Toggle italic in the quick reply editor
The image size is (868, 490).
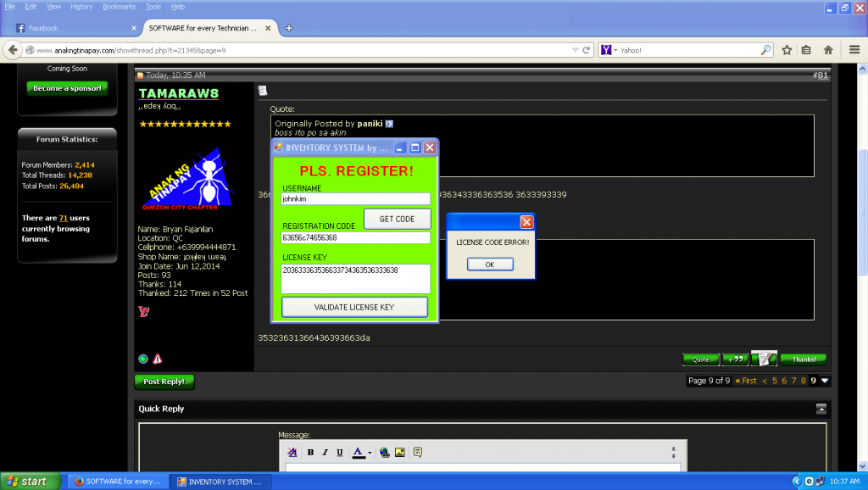(325, 453)
